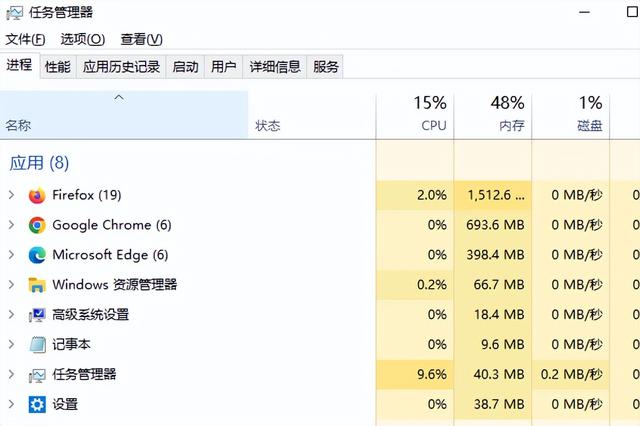Viewport: 640px width, 426px height.
Task: Sort processes by CPU column
Action: click(x=415, y=115)
